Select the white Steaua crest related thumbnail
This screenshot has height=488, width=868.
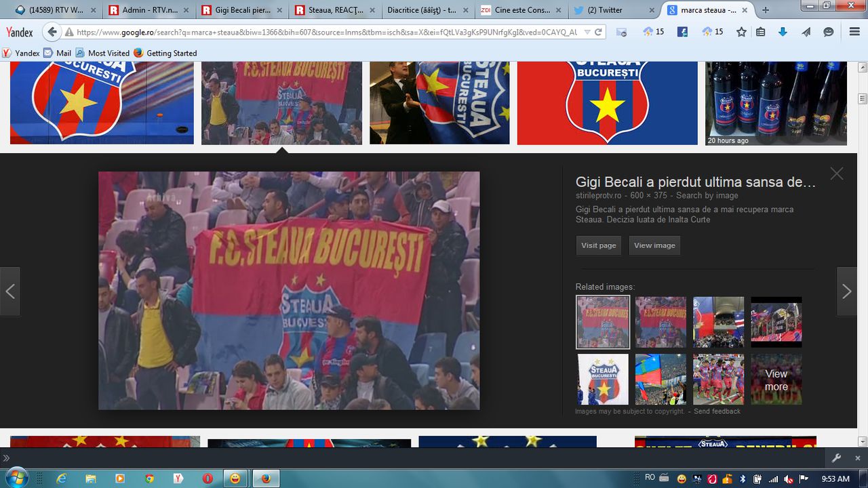[x=604, y=380]
